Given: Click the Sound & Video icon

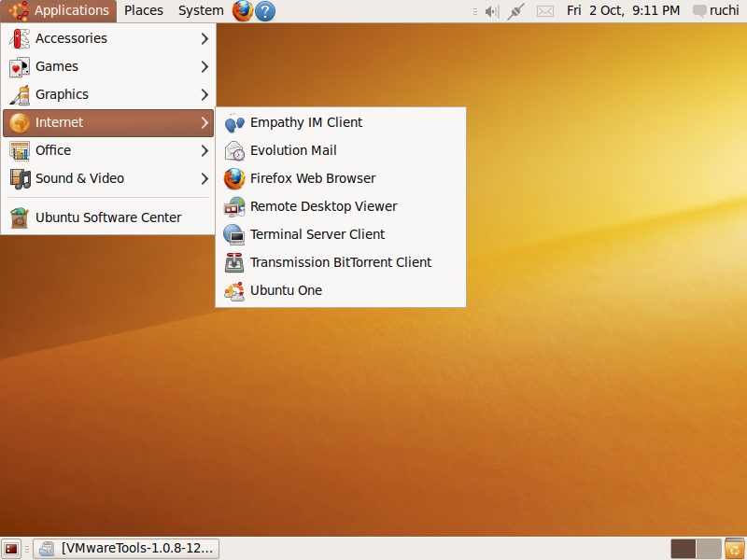Looking at the screenshot, I should (x=20, y=179).
